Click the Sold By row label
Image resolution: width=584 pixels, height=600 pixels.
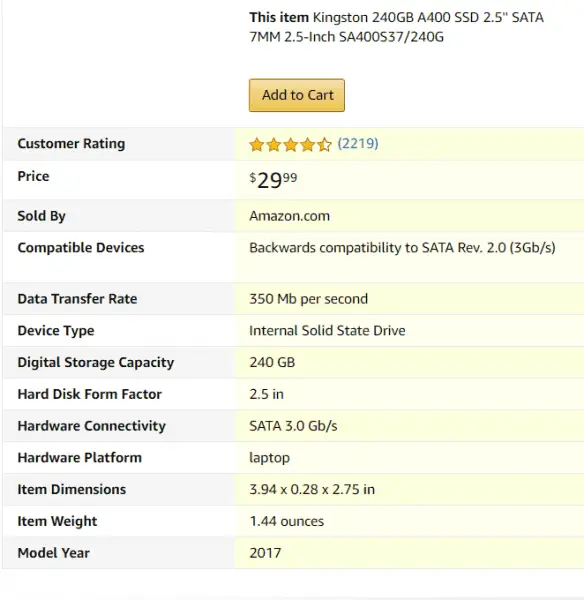click(41, 216)
